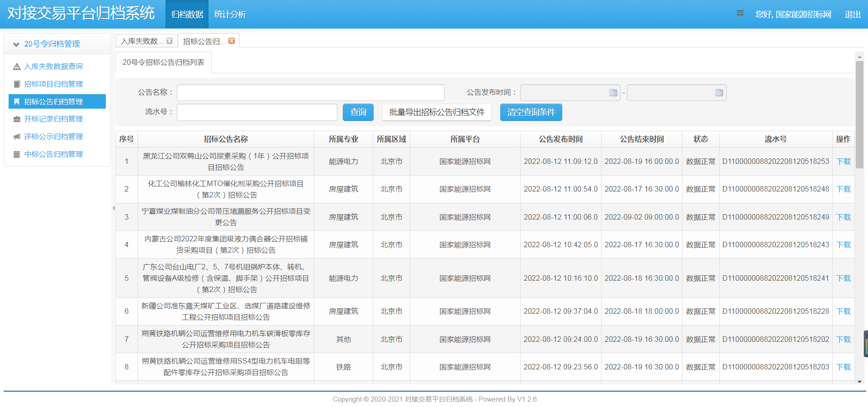868x407 pixels.
Task: Click megaphone icon for 评标公示归档管理
Action: pos(17,137)
